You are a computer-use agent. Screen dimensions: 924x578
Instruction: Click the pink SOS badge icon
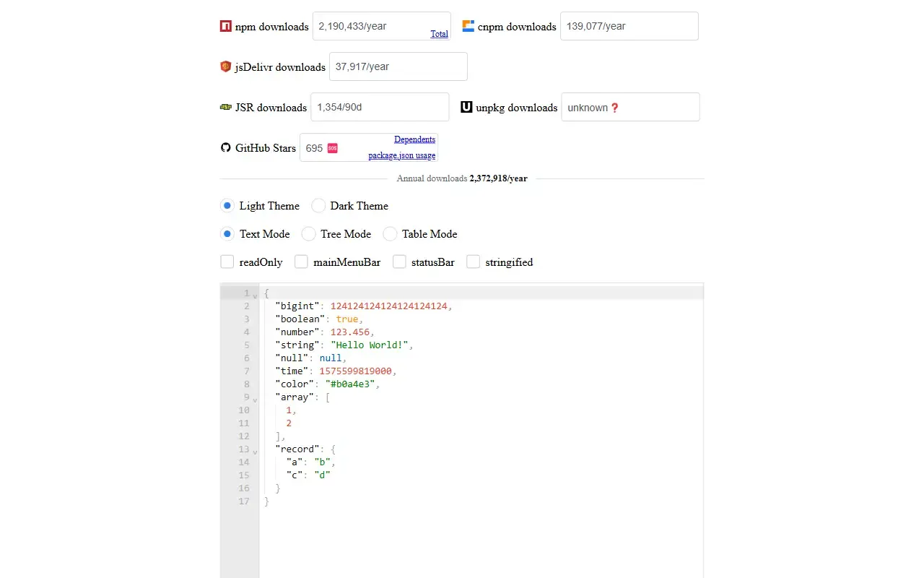pos(333,148)
